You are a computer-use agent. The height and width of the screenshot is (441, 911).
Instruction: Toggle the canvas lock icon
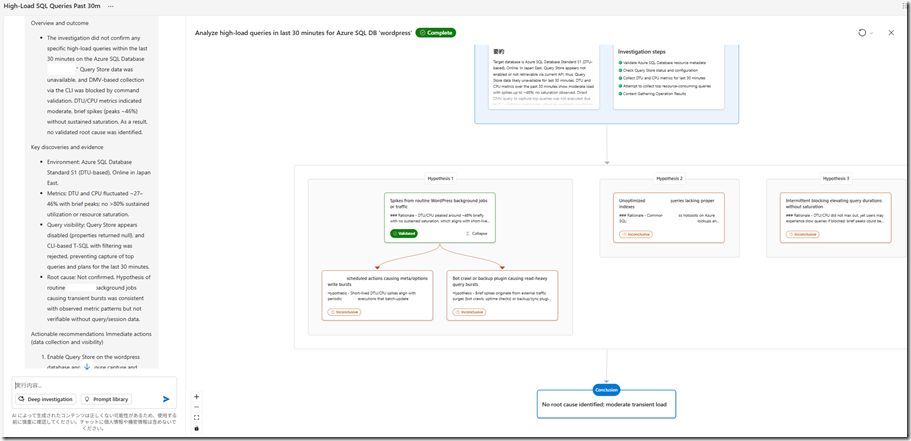[x=196, y=428]
